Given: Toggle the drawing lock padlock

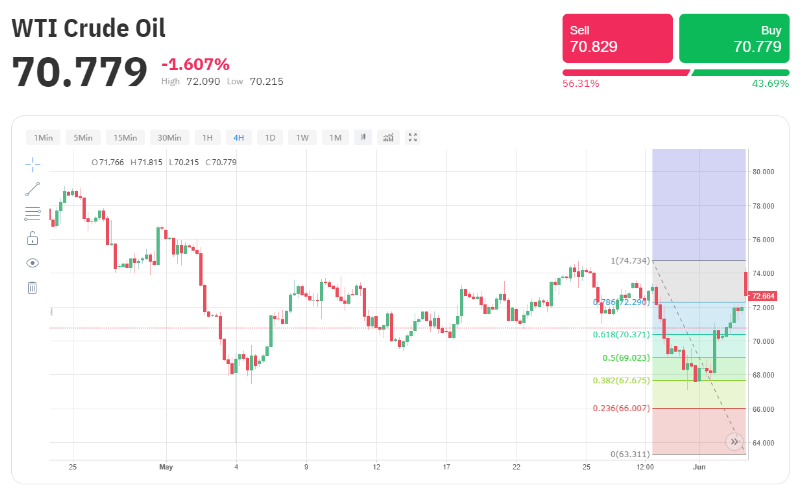Looking at the screenshot, I should click(32, 238).
